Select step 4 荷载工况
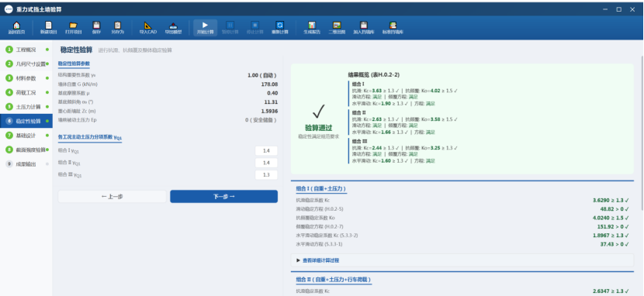Viewport: 644px width, 296px height. pos(26,93)
